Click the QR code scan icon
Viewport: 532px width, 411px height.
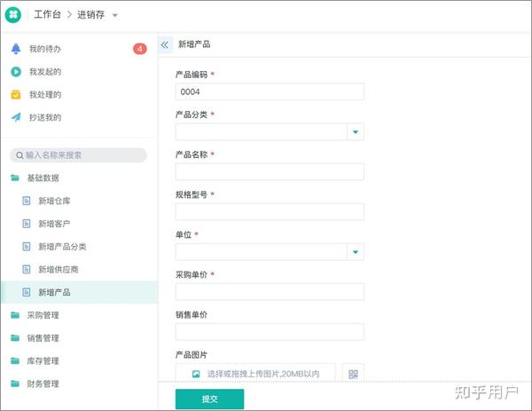pyautogui.click(x=353, y=374)
